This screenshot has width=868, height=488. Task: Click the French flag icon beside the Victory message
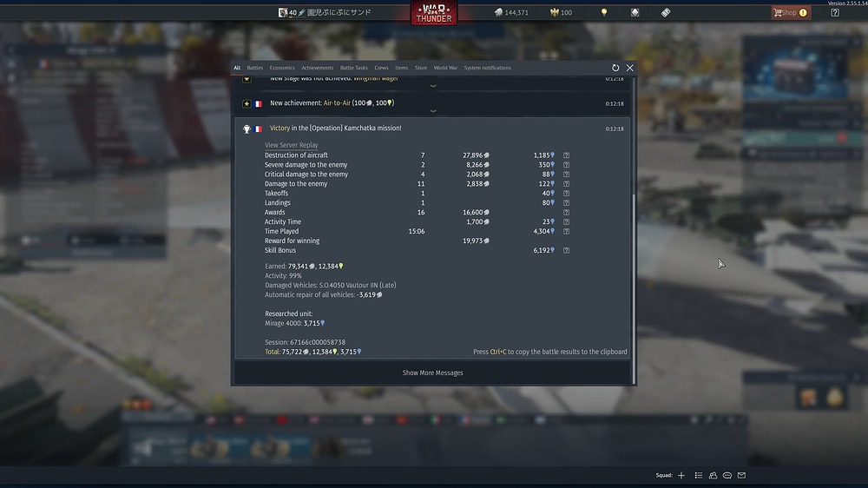pos(258,129)
